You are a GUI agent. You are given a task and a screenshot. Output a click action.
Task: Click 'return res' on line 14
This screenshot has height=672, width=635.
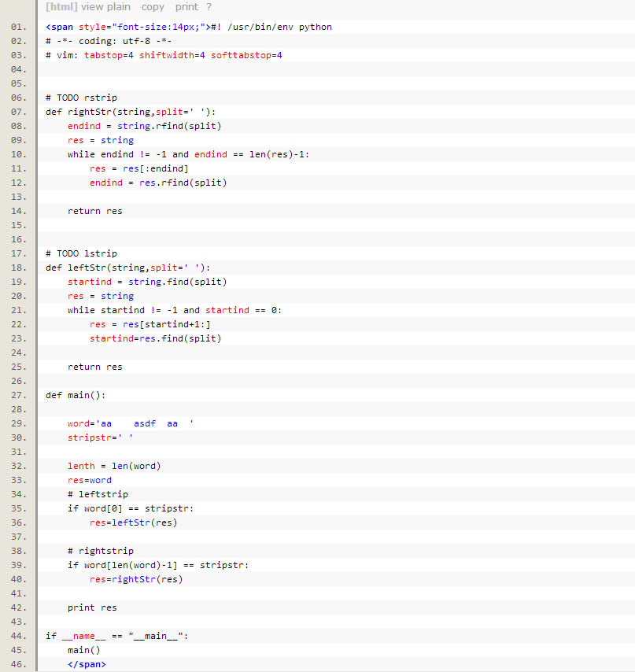(x=94, y=211)
